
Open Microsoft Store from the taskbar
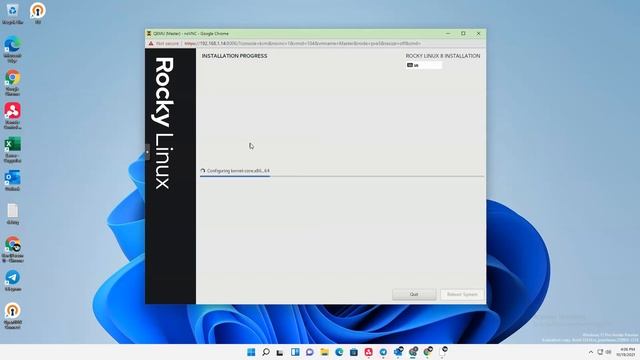353,352
